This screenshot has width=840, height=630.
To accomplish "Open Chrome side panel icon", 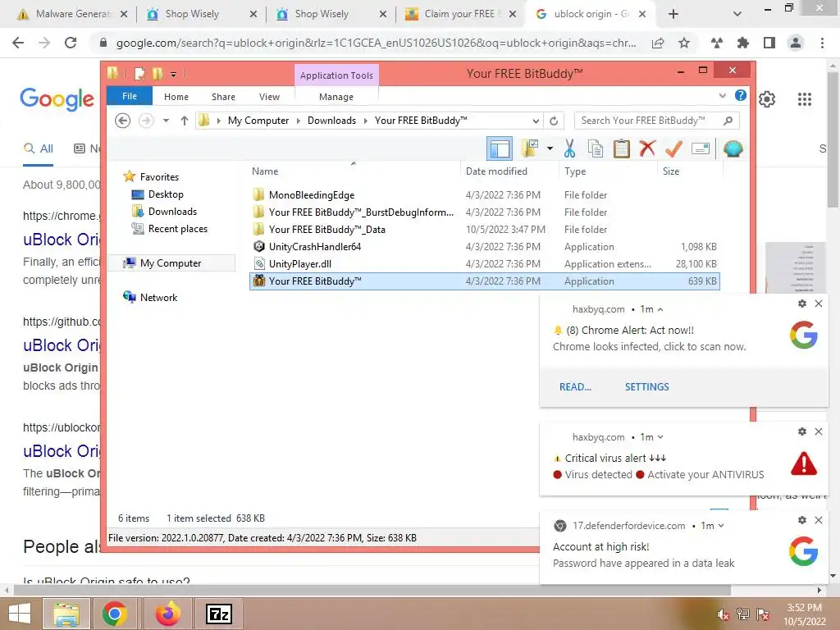I will point(769,43).
